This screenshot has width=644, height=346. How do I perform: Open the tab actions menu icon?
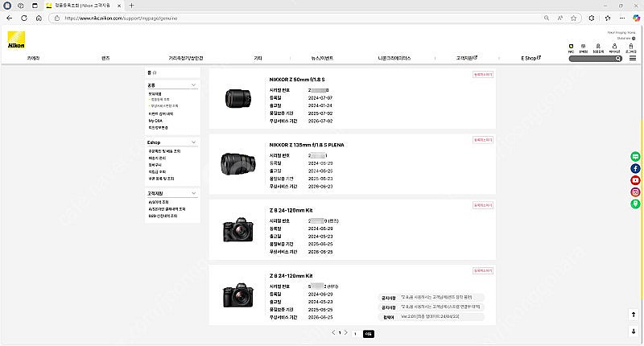[x=35, y=6]
